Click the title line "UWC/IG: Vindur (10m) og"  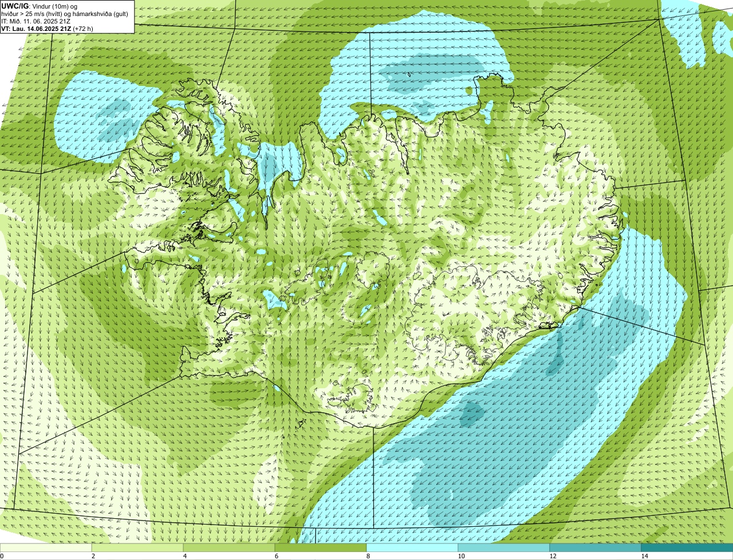click(40, 6)
